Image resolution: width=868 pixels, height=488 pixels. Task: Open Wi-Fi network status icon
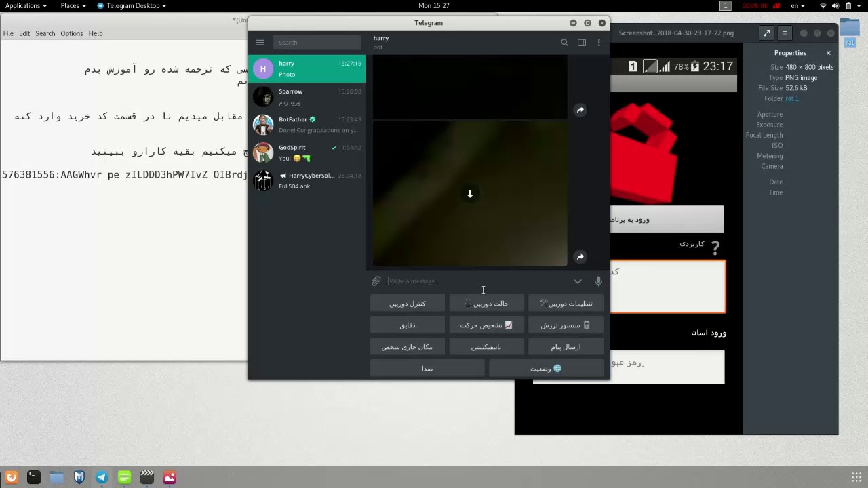[823, 5]
